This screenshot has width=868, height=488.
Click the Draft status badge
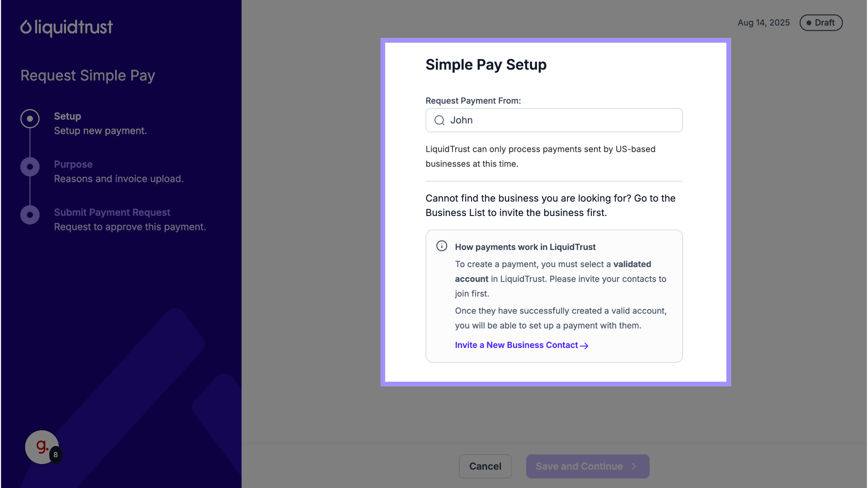click(821, 23)
